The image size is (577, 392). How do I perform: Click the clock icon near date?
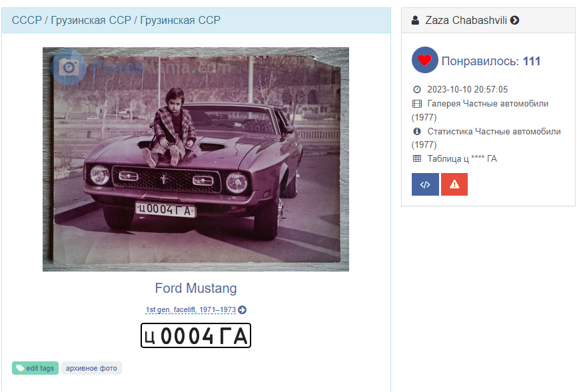(x=417, y=89)
